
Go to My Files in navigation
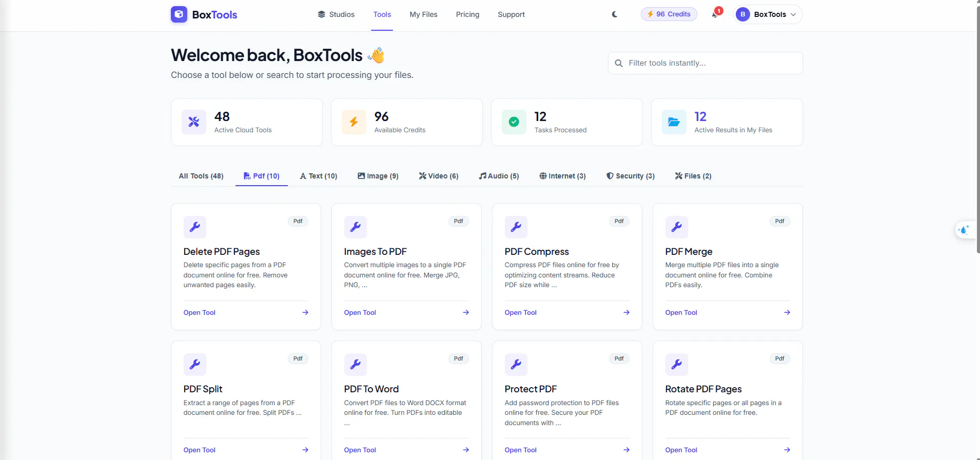[x=423, y=14]
